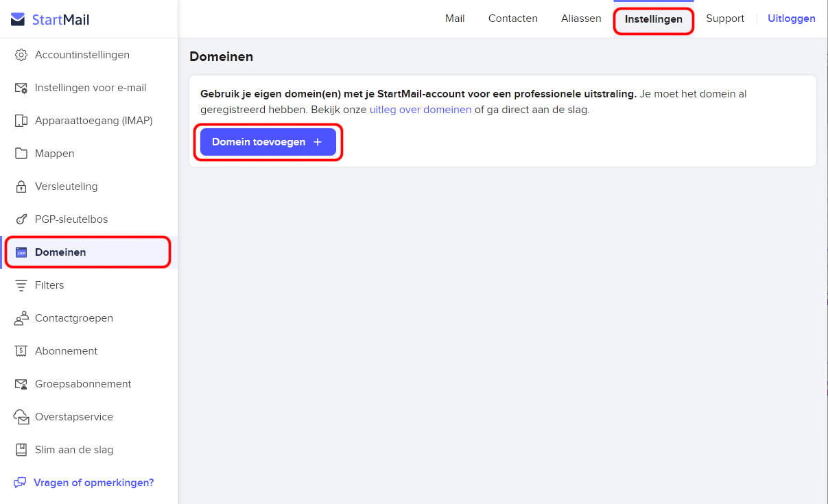
Task: Click the Domein toevoegen button label
Action: (259, 142)
